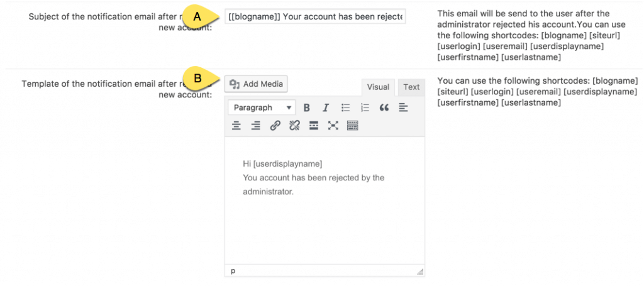The image size is (644, 286).
Task: Toggle the kitchen sink toolbar
Action: click(x=352, y=126)
